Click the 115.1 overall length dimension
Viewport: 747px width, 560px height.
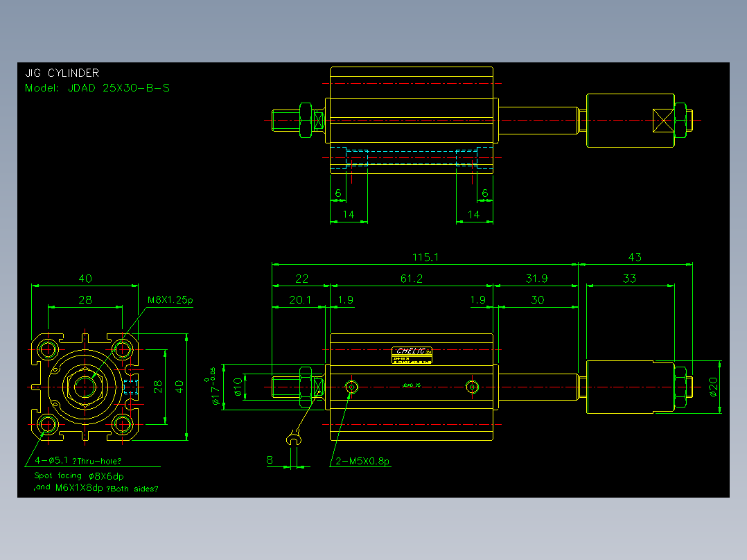(x=425, y=257)
